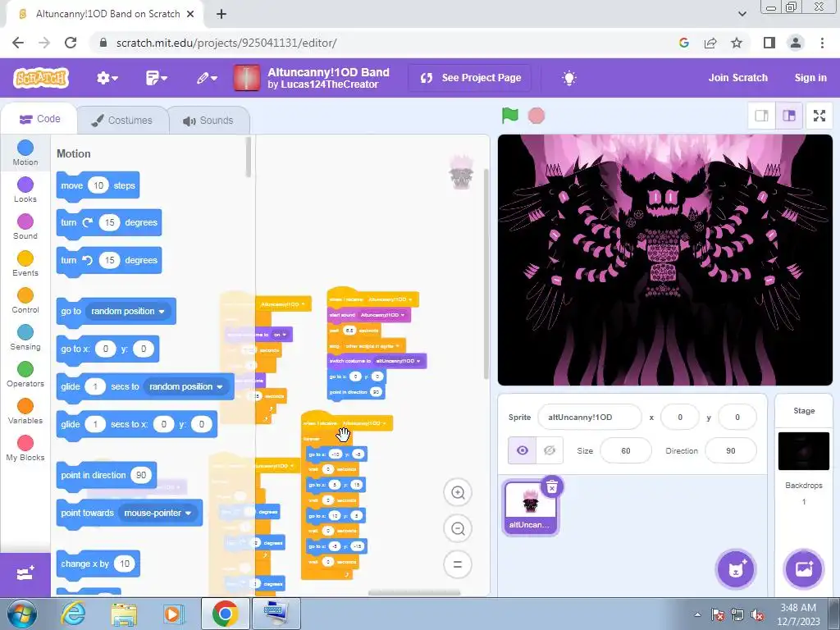The width and height of the screenshot is (840, 630).
Task: Select the Sound block category
Action: (x=25, y=226)
